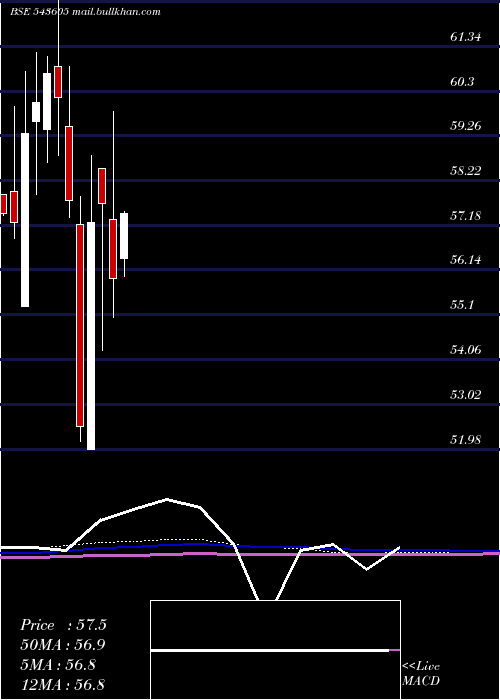Click the 61.34 price axis label
This screenshot has height=700, width=500.
[x=466, y=37]
